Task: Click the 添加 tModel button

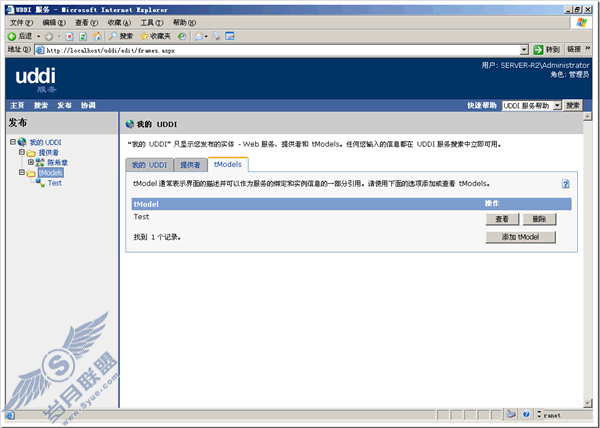Action: point(520,237)
